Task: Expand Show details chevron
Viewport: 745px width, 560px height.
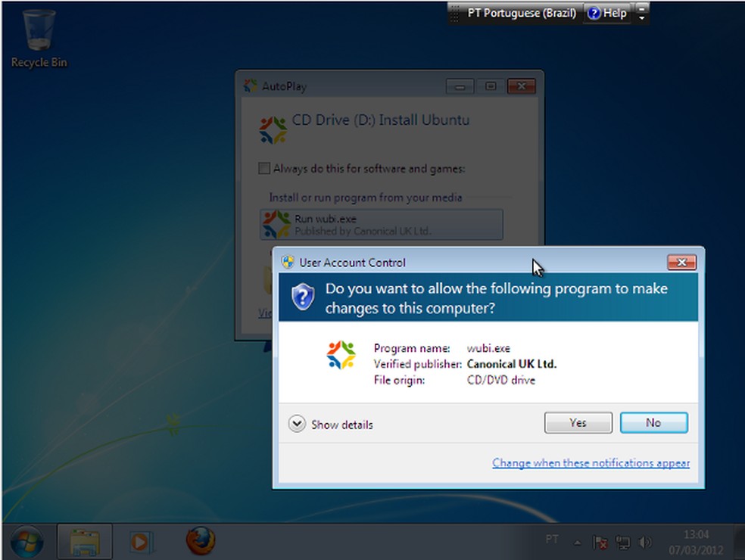Action: click(297, 424)
